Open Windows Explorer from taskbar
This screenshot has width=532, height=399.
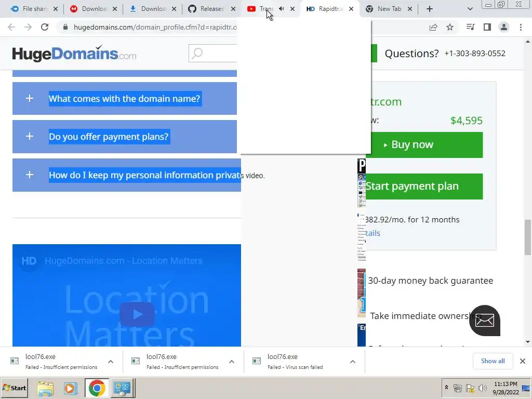pyautogui.click(x=45, y=388)
